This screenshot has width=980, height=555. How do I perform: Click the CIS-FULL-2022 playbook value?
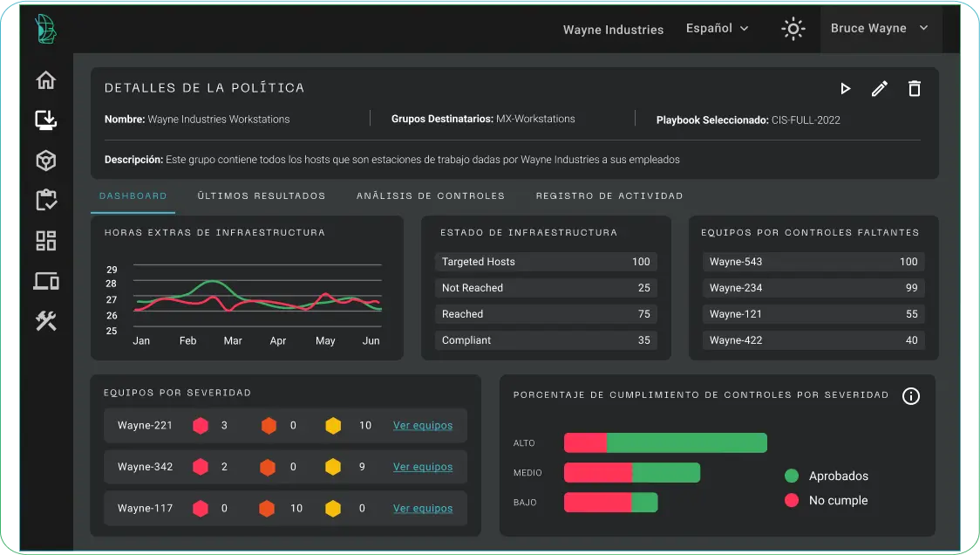tap(806, 120)
